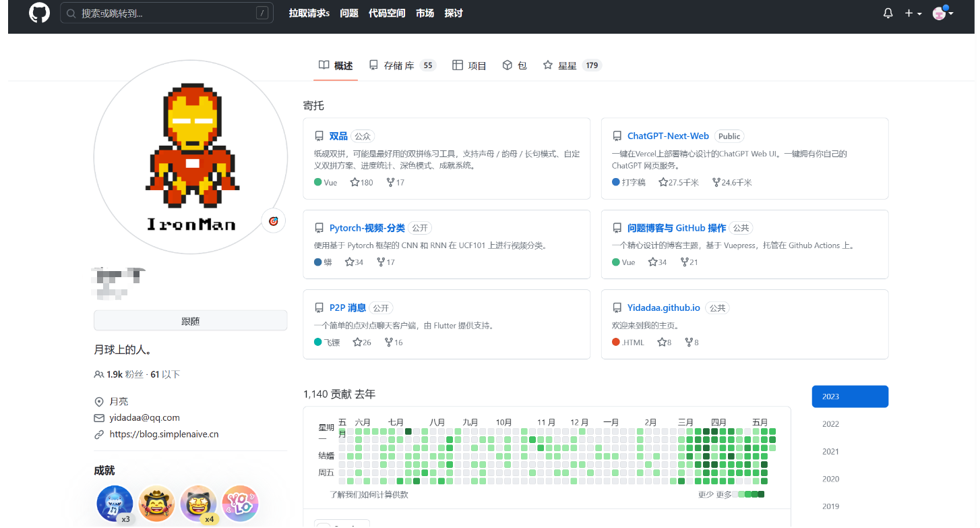Open the GitHub logo home link
This screenshot has width=980, height=528.
pos(40,13)
